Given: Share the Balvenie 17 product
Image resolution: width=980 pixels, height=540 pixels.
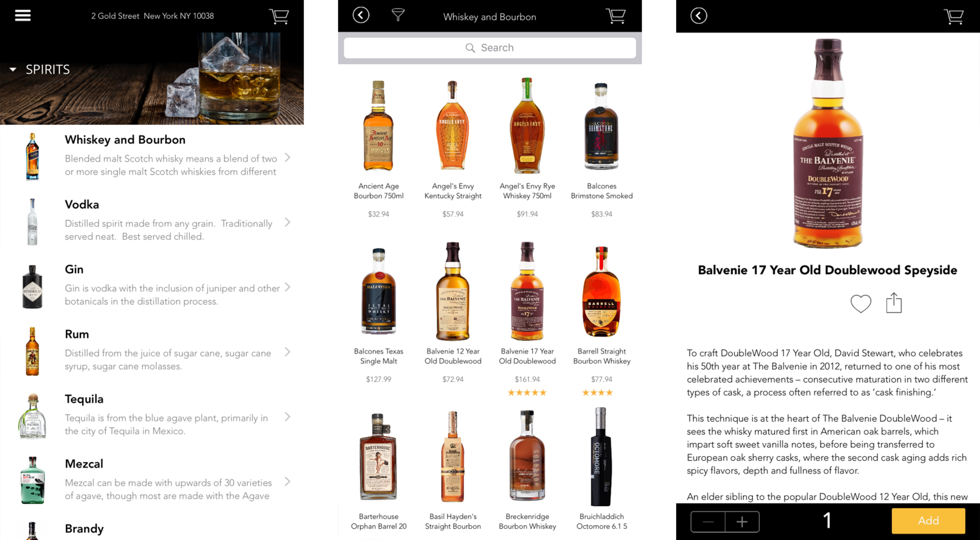Looking at the screenshot, I should coord(893,303).
